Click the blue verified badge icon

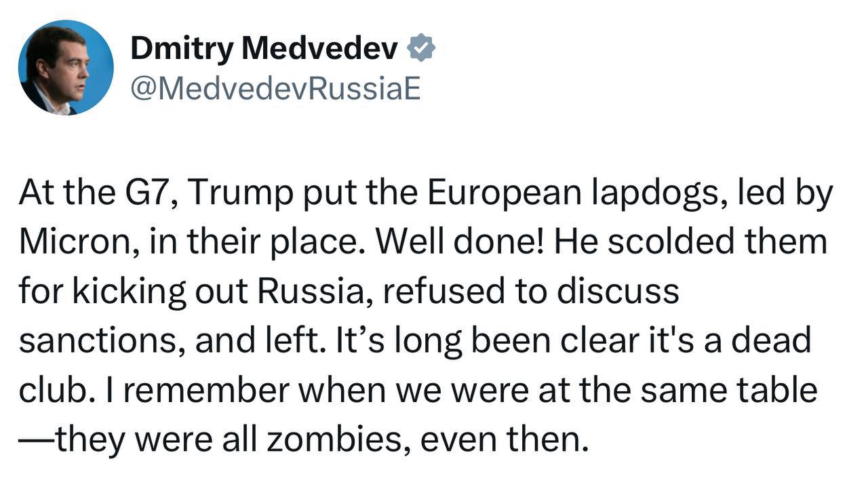421,49
